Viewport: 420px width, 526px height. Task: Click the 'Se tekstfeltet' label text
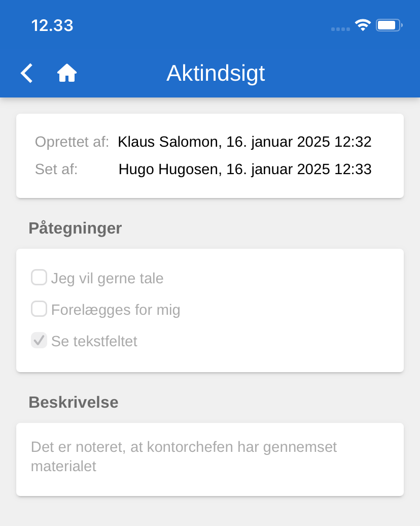pos(94,341)
